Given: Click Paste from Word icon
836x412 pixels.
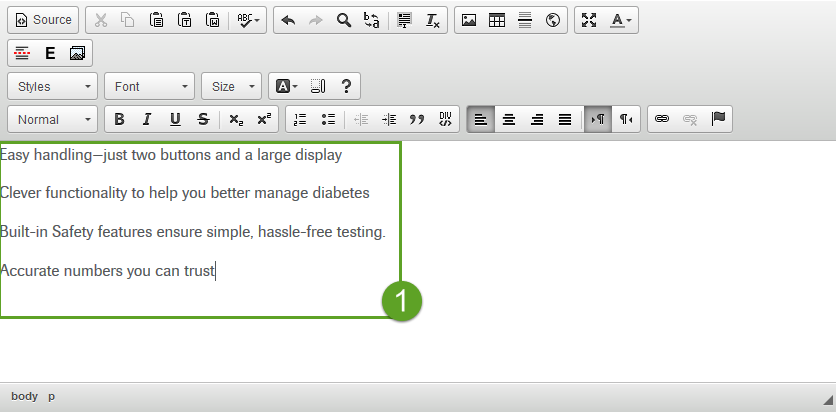Looking at the screenshot, I should point(213,20).
